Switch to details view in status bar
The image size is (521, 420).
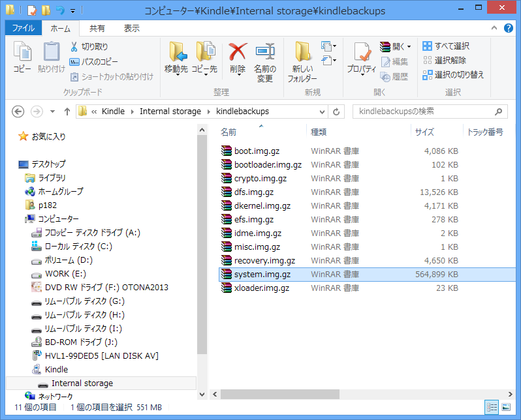[x=492, y=407]
